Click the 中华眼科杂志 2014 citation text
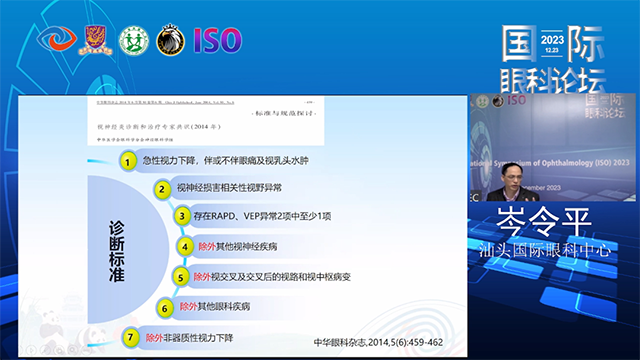640x360 pixels. 378,342
